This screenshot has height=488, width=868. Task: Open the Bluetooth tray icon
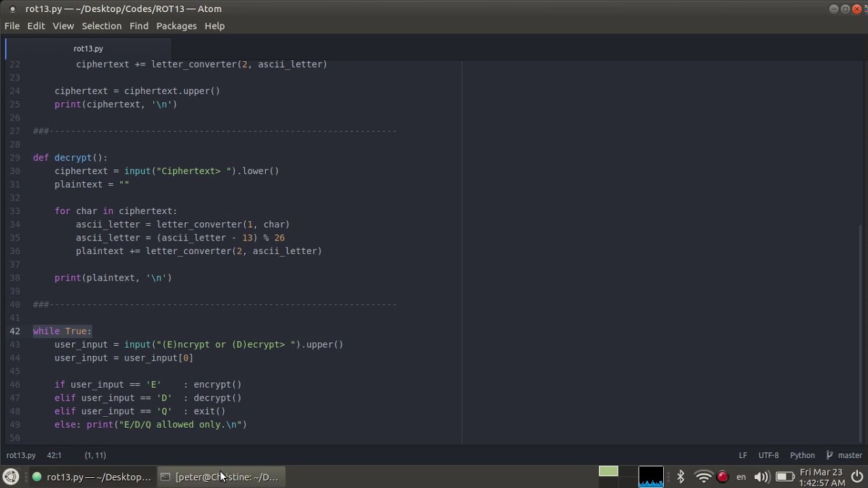point(681,477)
